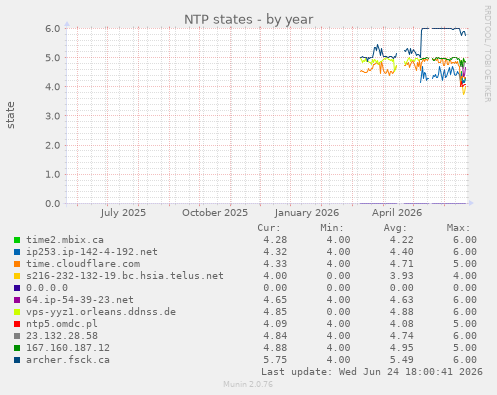
Task: Click the July 2025 axis label
Action: click(123, 213)
